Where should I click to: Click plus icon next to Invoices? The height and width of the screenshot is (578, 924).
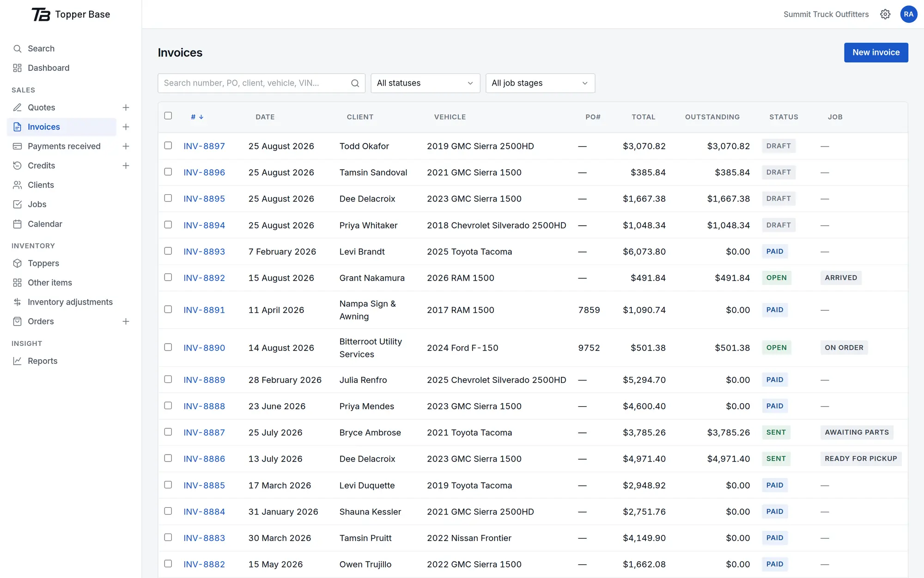tap(126, 127)
